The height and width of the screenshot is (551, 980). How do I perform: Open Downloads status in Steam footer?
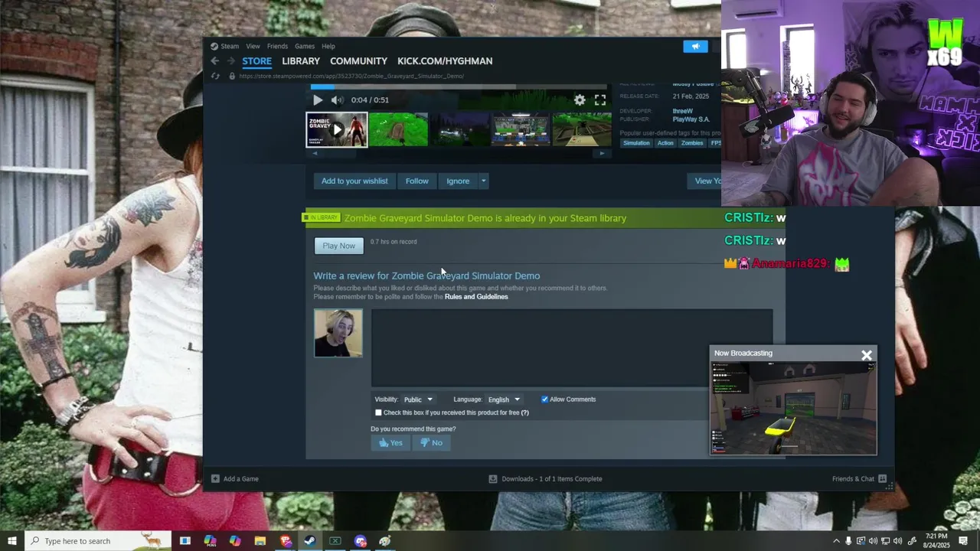pyautogui.click(x=545, y=479)
